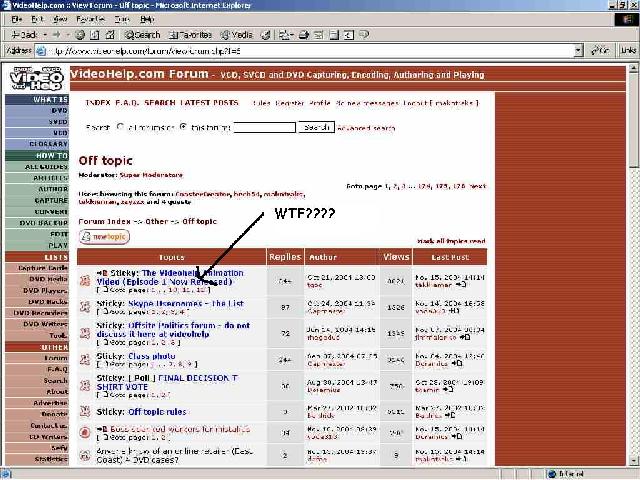
Task: Open the Media toolbar button
Action: pyautogui.click(x=237, y=35)
